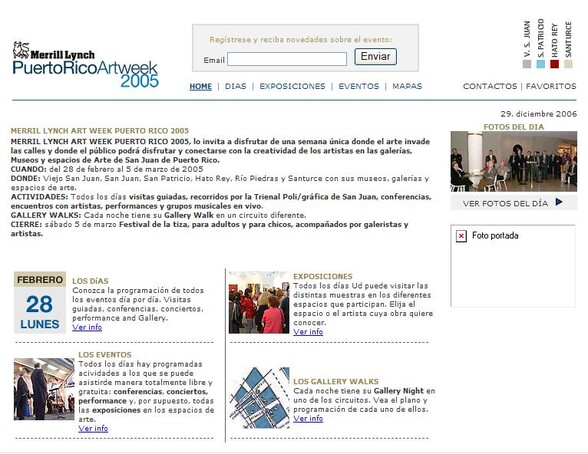Image resolution: width=588 pixels, height=454 pixels.
Task: Click the Merrill Lynch Puerto Rico Artweek logo
Action: click(x=86, y=64)
